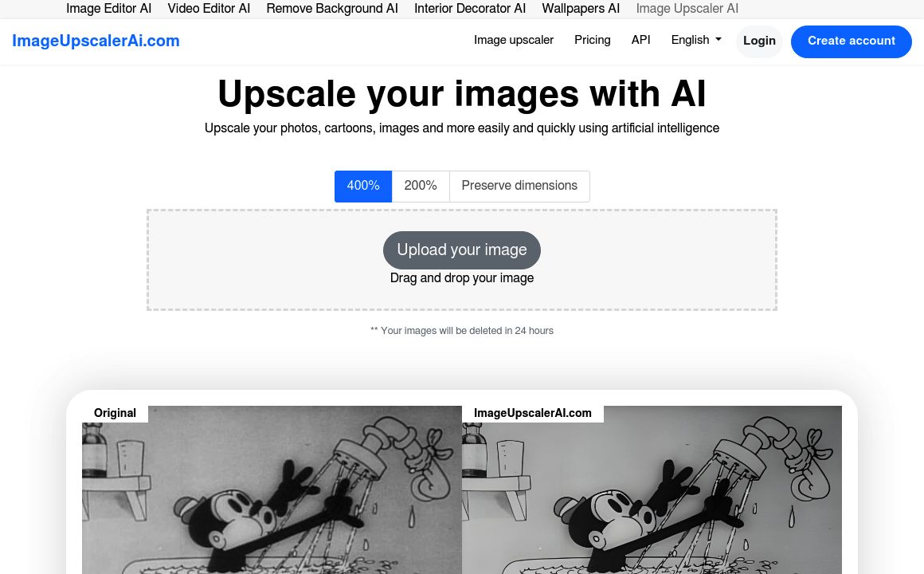Open the English language dropdown
This screenshot has height=574, width=924.
coord(695,40)
